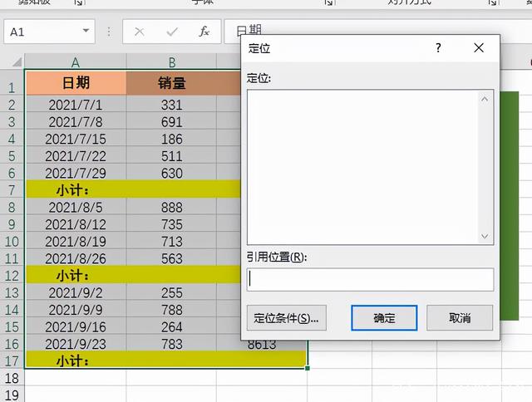
Task: Click cell with date 2021/9/23
Action: pos(76,344)
